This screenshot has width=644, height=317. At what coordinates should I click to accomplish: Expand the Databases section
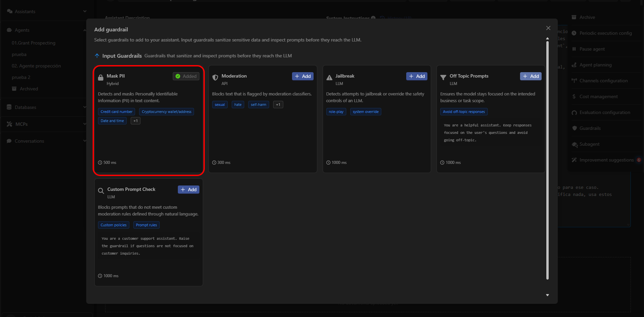coord(84,107)
